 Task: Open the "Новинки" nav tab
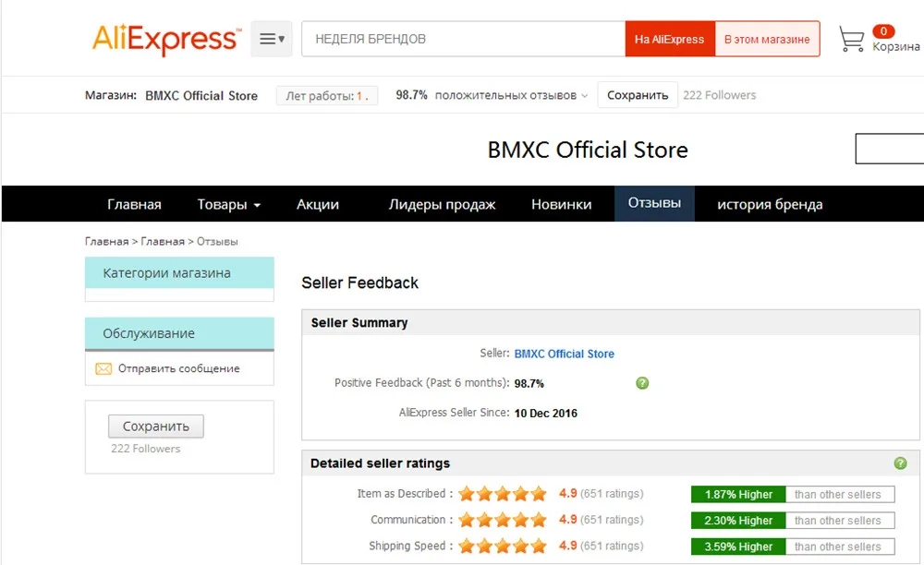[562, 204]
